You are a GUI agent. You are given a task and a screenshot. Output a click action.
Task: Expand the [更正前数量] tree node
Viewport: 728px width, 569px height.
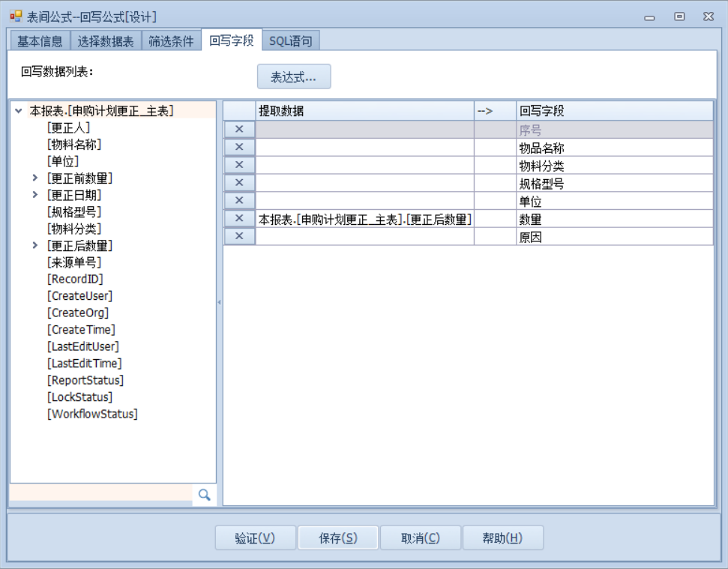coord(34,178)
